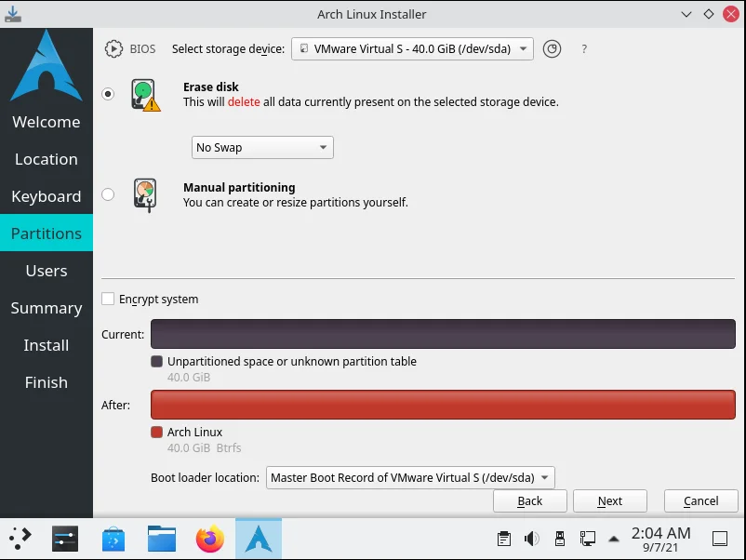Image resolution: width=746 pixels, height=560 pixels.
Task: Click the Manual partitioning disk icon
Action: click(145, 195)
